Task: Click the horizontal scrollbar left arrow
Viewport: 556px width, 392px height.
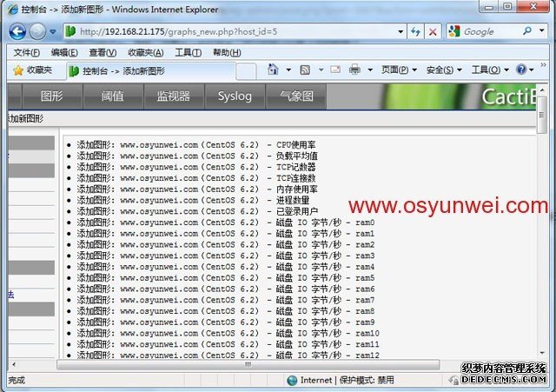Action: (x=14, y=364)
